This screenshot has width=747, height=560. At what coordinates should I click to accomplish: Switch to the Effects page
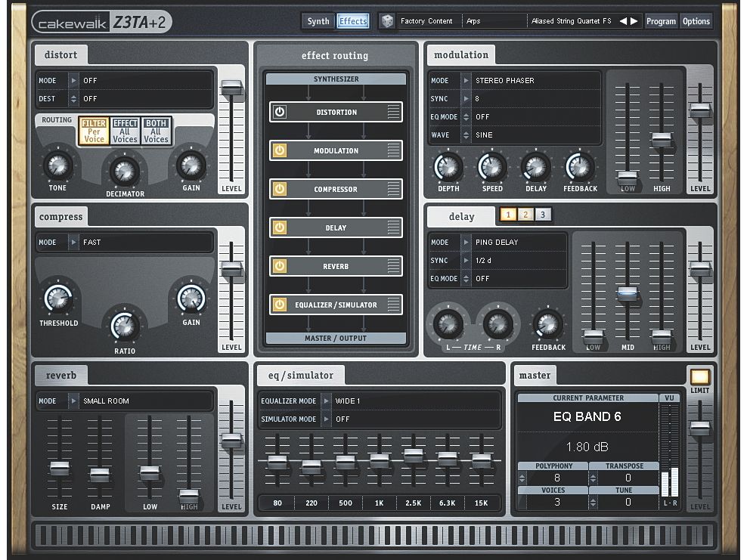[x=353, y=21]
